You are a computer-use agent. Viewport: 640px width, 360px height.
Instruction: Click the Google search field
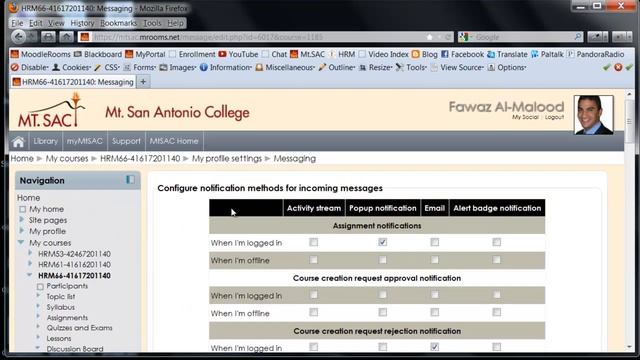522,37
